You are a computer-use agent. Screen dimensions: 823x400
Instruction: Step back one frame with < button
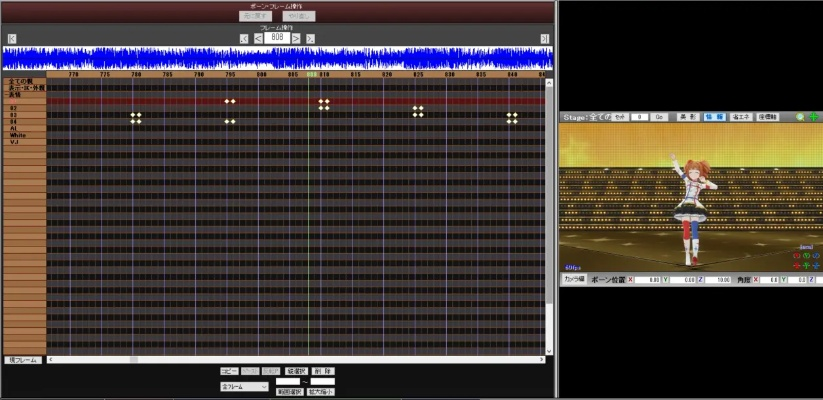pos(258,38)
